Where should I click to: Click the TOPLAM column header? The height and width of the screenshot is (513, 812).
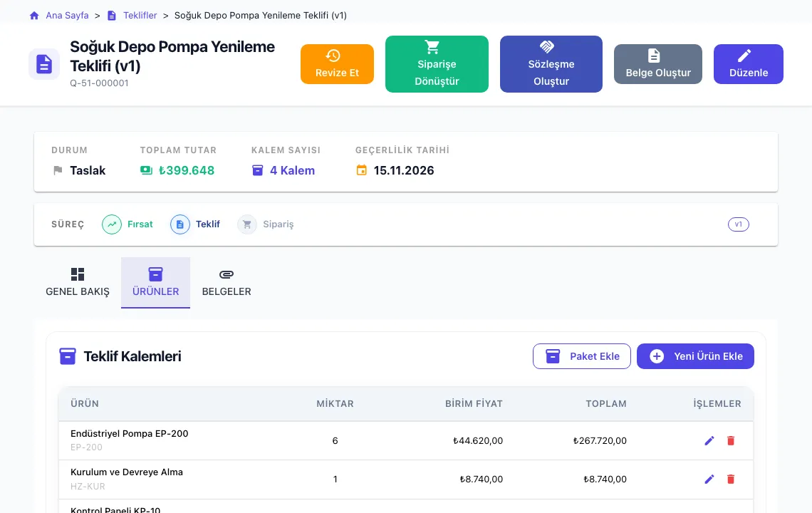click(x=606, y=404)
